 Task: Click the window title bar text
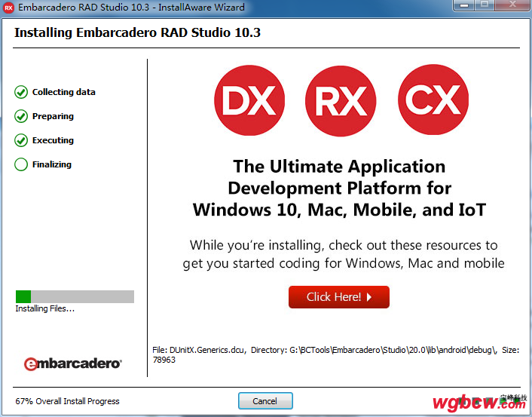click(x=131, y=7)
